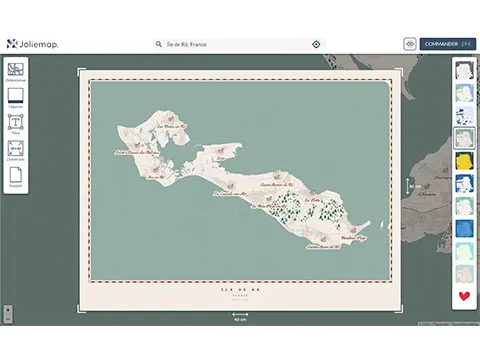Click the red heart favorites icon

point(464,296)
